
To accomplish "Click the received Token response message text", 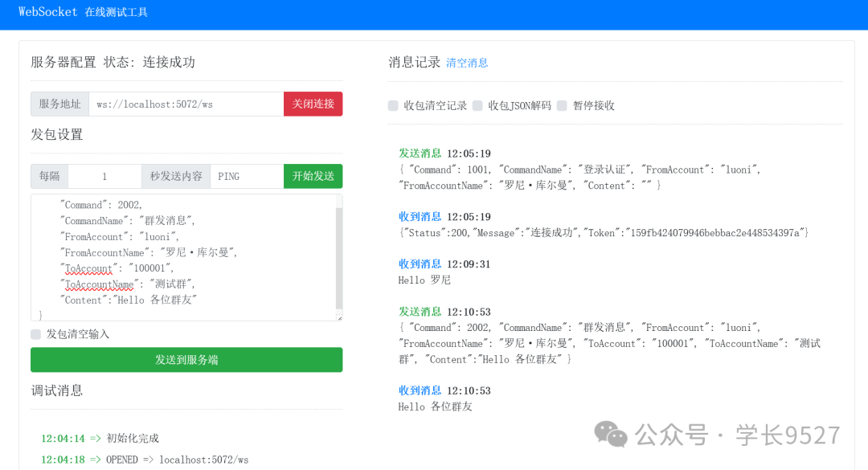I will 603,232.
